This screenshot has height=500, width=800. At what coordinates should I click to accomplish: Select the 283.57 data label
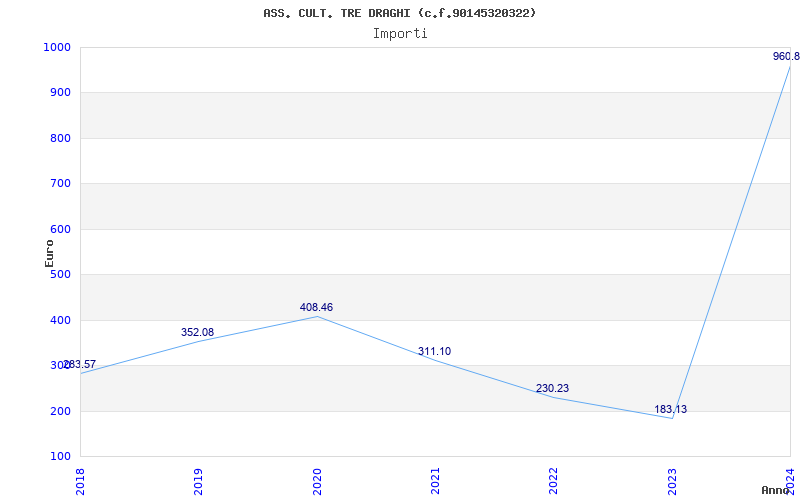(80, 364)
